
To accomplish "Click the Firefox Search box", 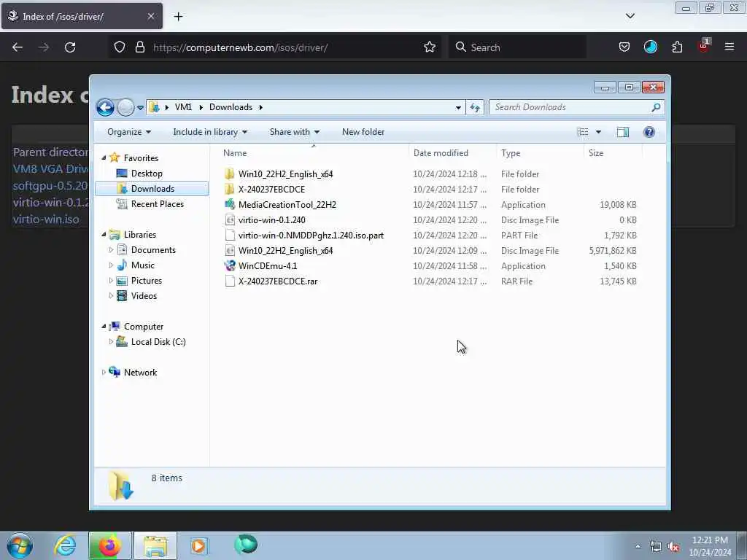I will 517,47.
